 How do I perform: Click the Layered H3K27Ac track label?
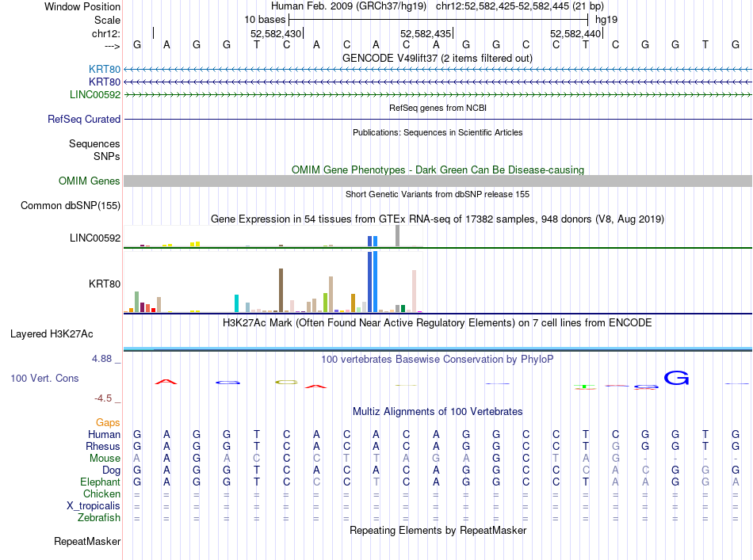tap(52, 334)
